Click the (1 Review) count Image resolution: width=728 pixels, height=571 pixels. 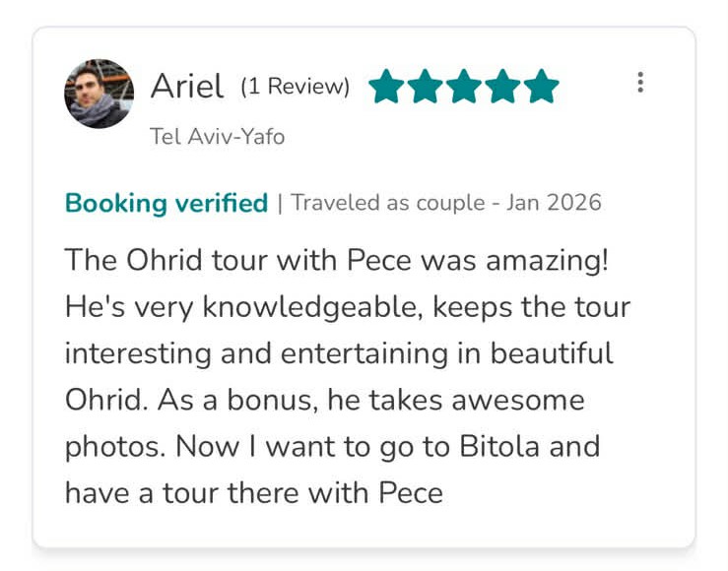coord(295,87)
